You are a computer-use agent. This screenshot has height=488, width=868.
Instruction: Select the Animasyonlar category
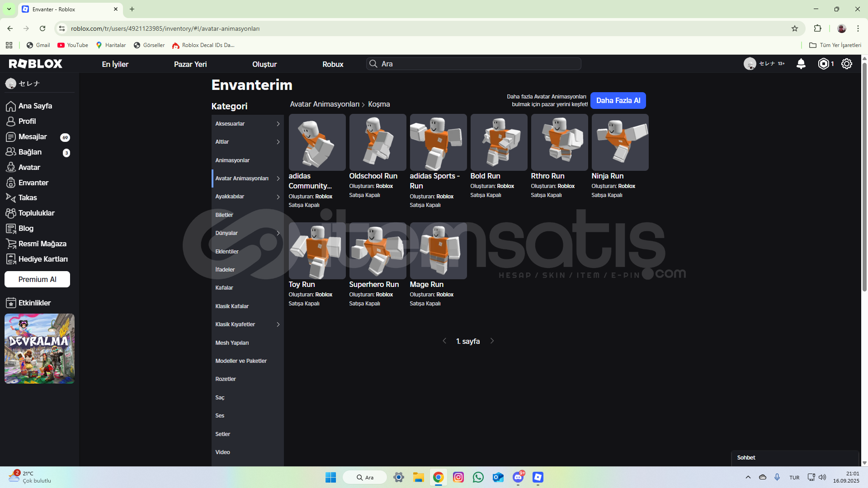point(247,160)
